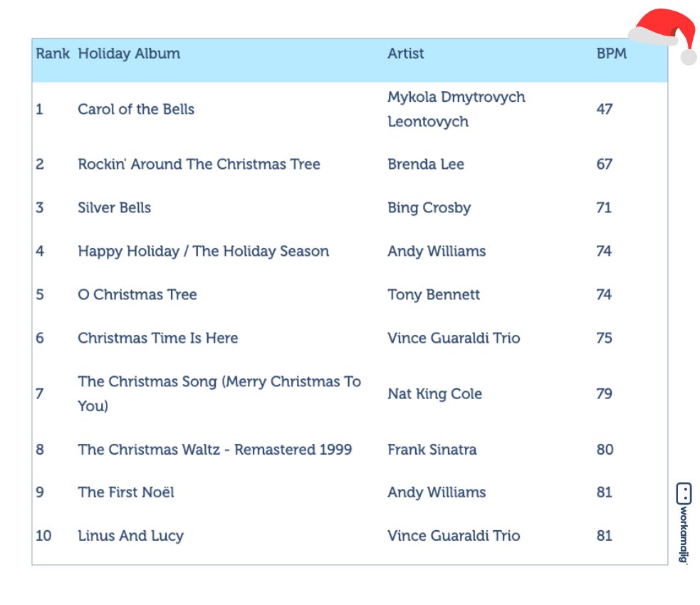Select artist Frank Sinatra
Image resolution: width=700 pixels, height=605 pixels.
(432, 449)
